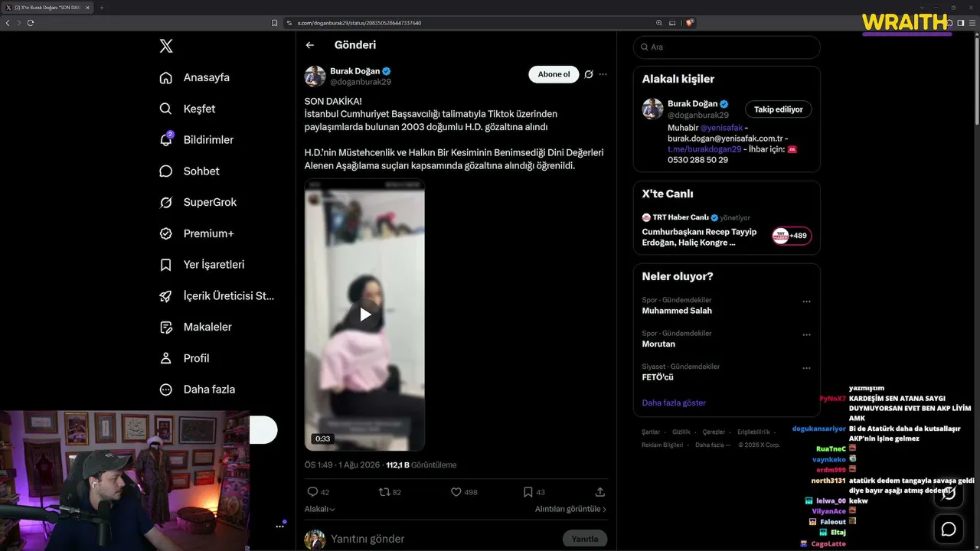Click the floating Grok button
The height and width of the screenshot is (551, 980).
tap(949, 494)
